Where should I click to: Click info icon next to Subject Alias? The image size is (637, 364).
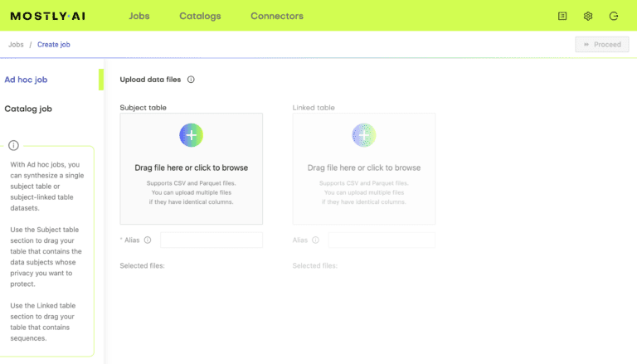coord(148,240)
